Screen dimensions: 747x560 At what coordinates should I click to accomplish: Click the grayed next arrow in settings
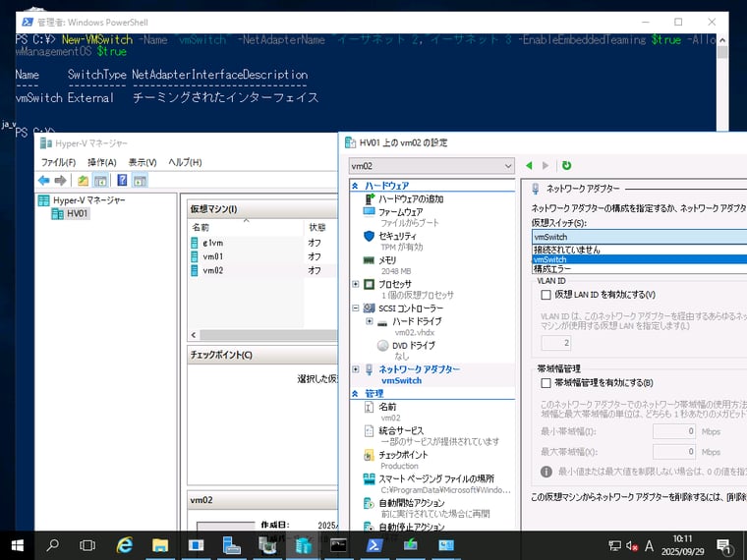(546, 166)
